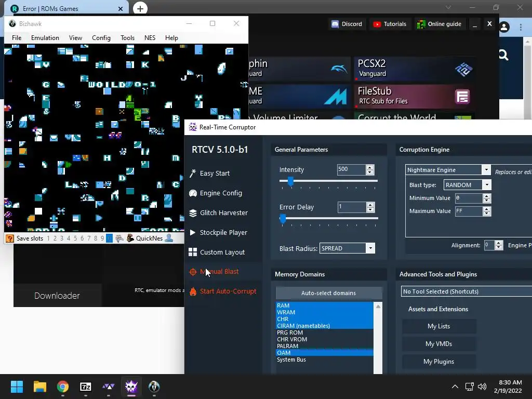This screenshot has width=532, height=399.
Task: Click the Stockpile Player play icon
Action: [x=192, y=232]
